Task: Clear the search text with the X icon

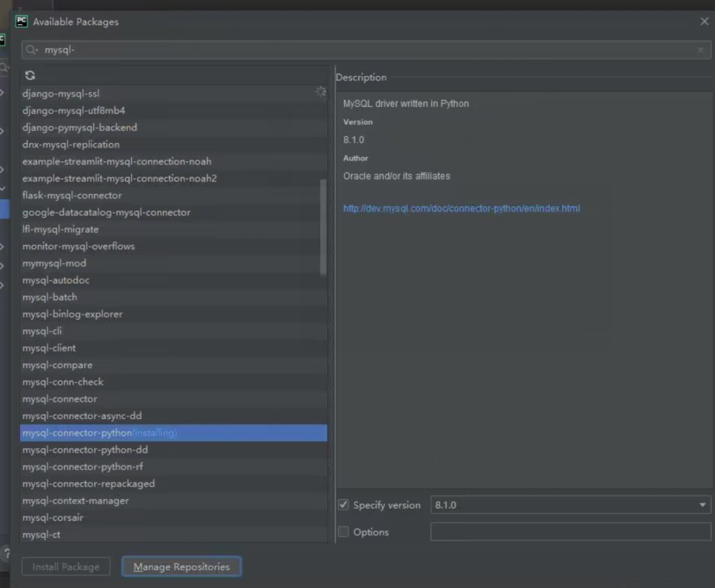Action: point(700,50)
